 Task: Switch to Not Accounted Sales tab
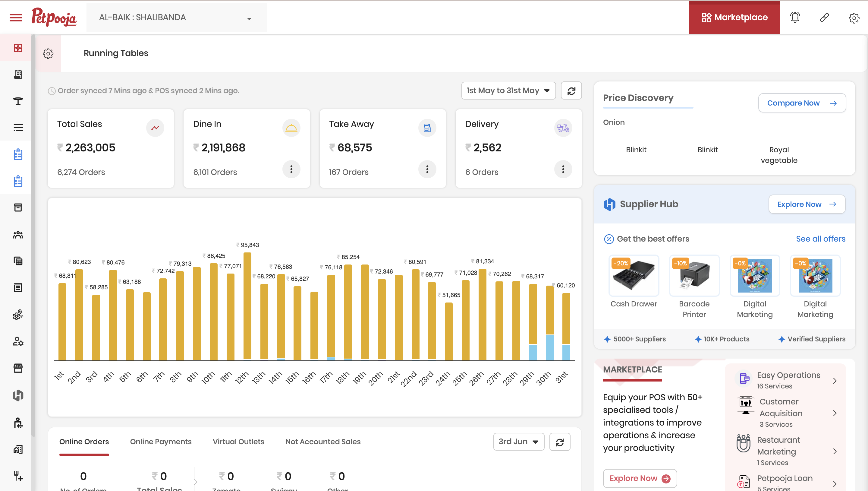coord(323,442)
